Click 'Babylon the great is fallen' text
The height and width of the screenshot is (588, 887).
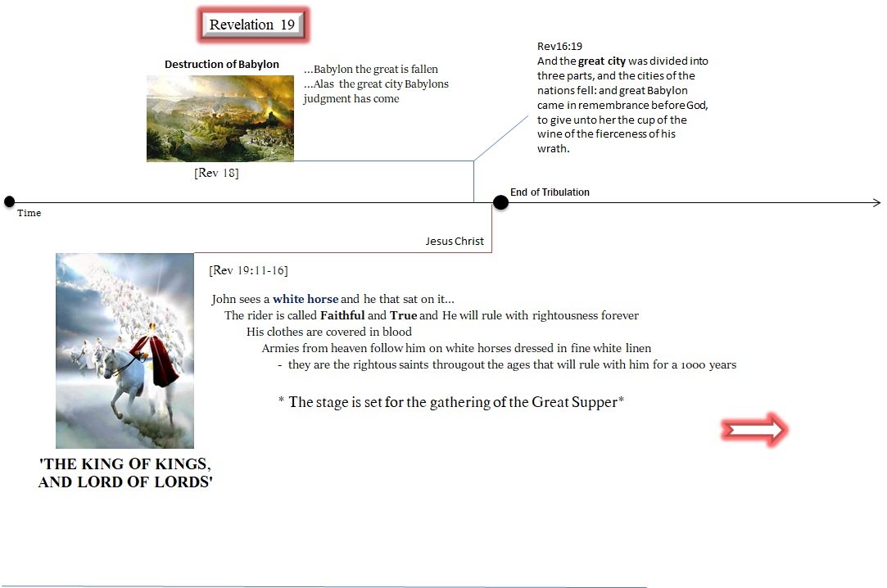[371, 70]
